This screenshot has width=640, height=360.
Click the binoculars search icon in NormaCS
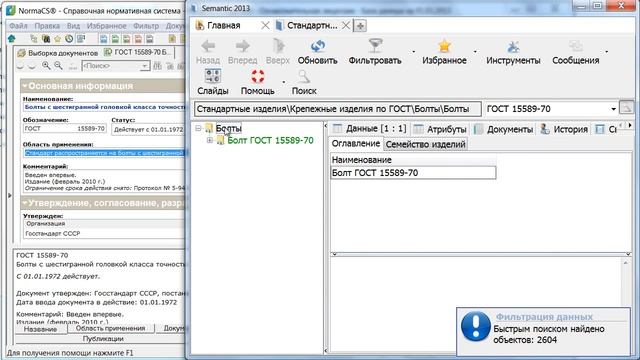click(46, 39)
